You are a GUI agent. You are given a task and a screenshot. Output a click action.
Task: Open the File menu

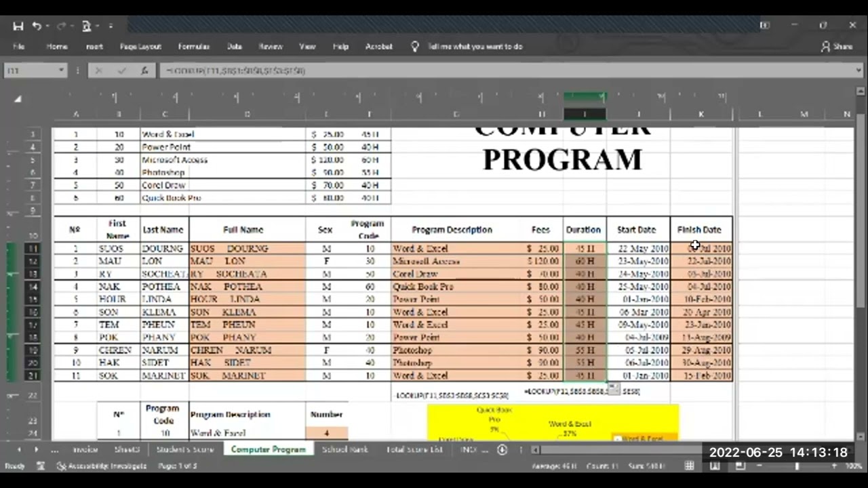(x=18, y=47)
